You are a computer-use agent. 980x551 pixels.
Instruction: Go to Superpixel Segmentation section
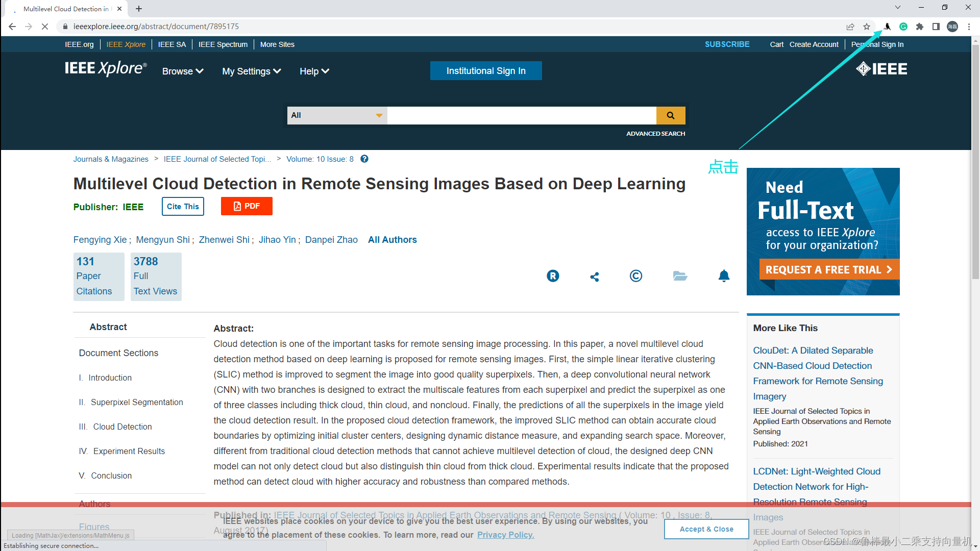[131, 402]
